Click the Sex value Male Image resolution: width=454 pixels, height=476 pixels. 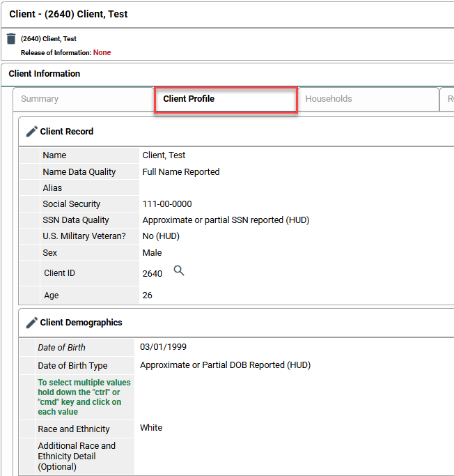pyautogui.click(x=152, y=253)
